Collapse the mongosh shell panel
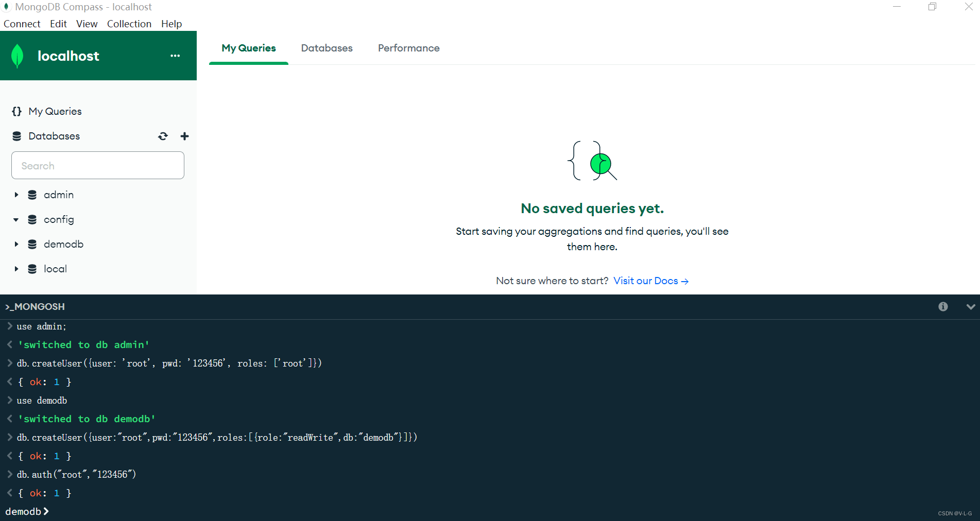This screenshot has height=521, width=980. [x=970, y=306]
